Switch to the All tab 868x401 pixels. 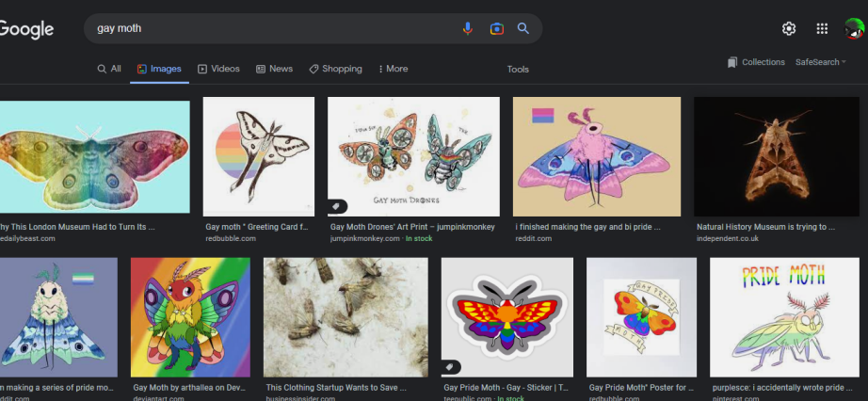(x=109, y=69)
